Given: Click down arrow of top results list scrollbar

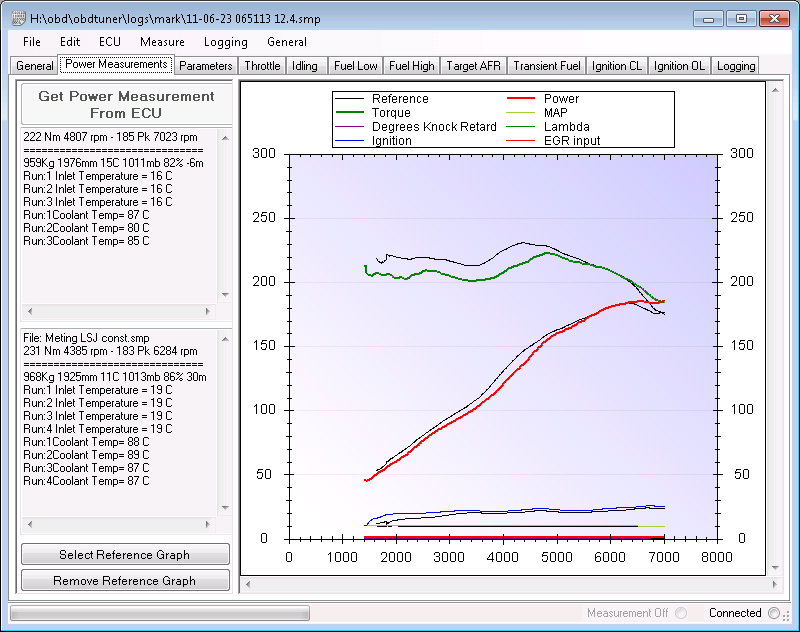Looking at the screenshot, I should coord(225,295).
